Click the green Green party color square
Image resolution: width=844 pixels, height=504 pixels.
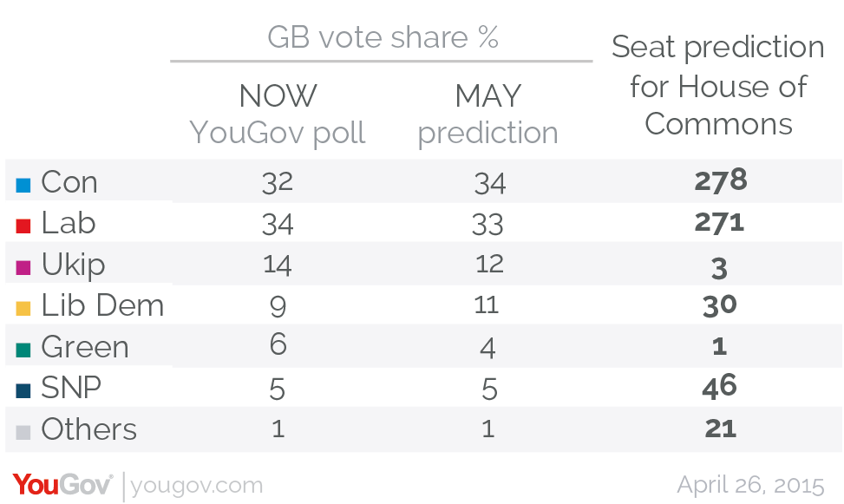[23, 350]
